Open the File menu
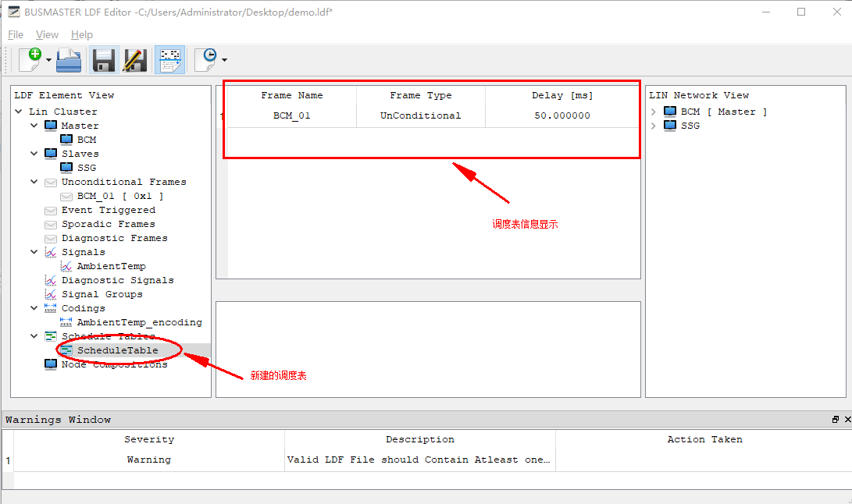The width and height of the screenshot is (852, 504). tap(15, 35)
